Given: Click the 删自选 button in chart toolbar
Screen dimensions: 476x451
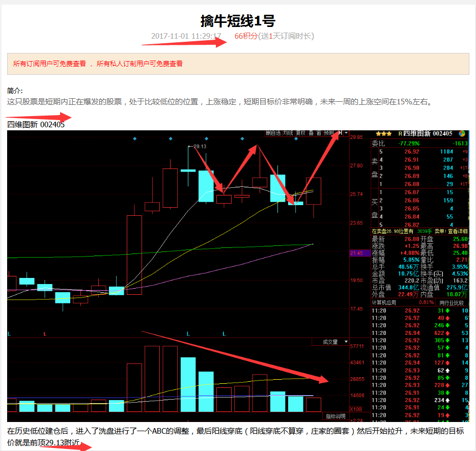Looking at the screenshot, I should pyautogui.click(x=273, y=133).
